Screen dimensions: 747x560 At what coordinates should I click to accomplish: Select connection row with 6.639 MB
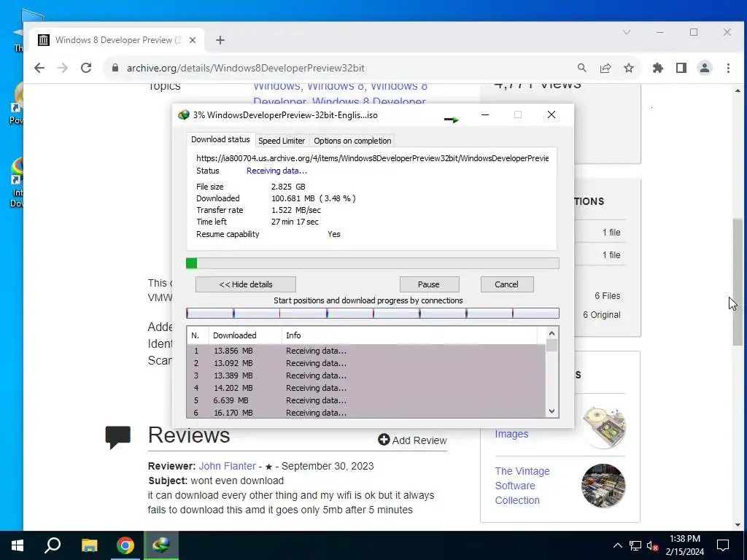[x=366, y=400]
